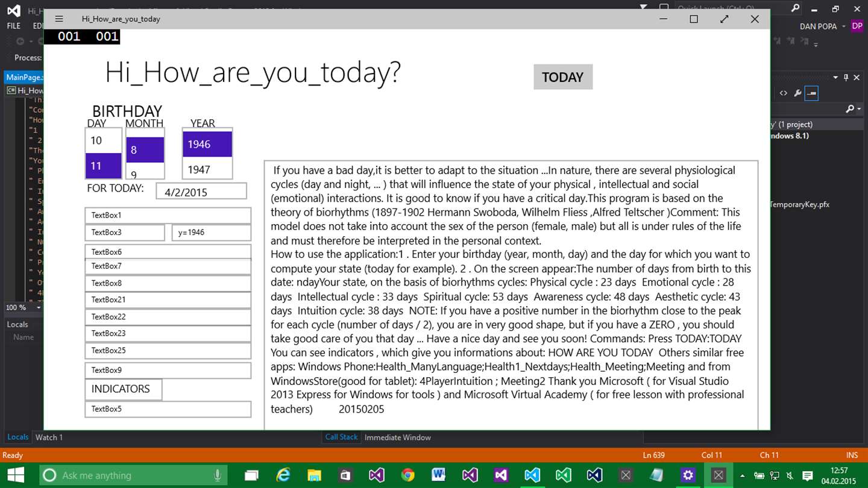
Task: Click the Properties wrench icon in Solution Explorer
Action: coord(797,93)
